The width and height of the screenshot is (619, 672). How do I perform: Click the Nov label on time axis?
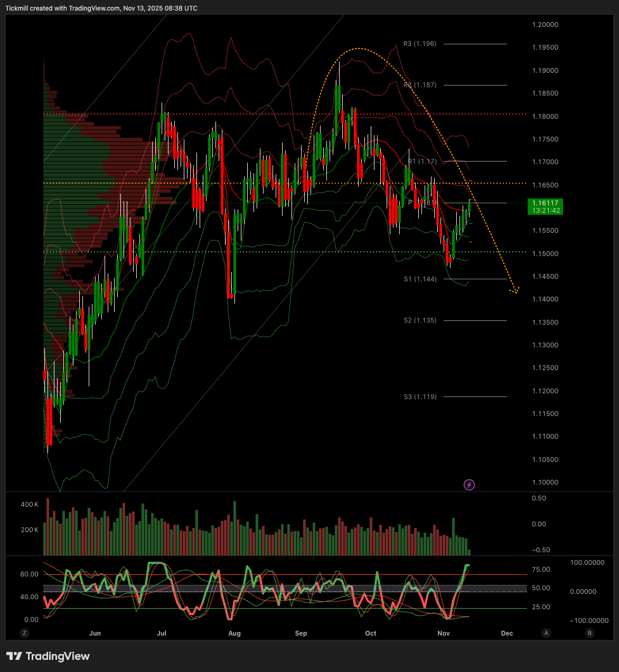pos(444,633)
